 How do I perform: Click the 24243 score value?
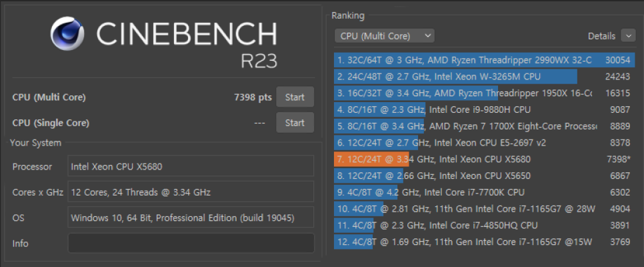tap(618, 77)
